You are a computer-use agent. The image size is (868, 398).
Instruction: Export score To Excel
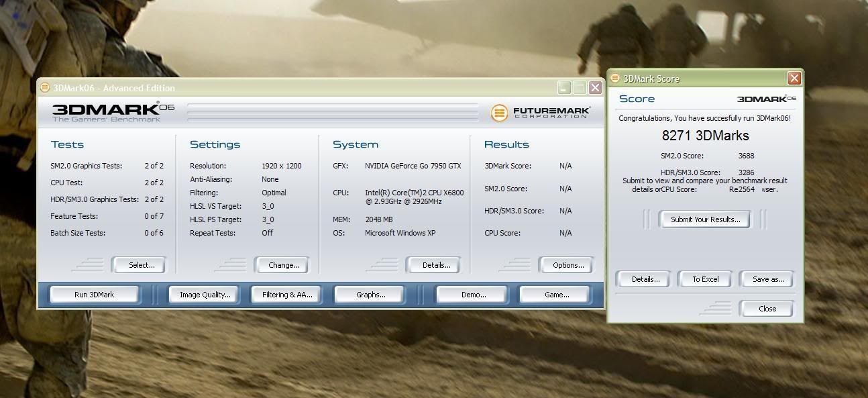click(705, 279)
